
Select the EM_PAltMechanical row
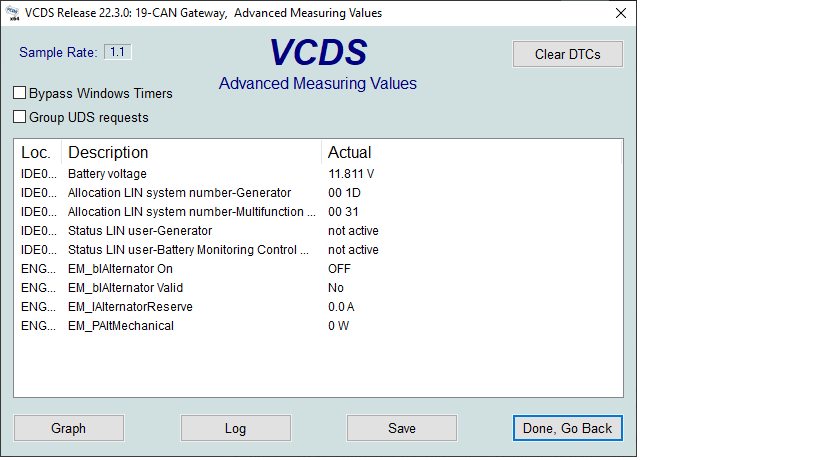pos(318,326)
